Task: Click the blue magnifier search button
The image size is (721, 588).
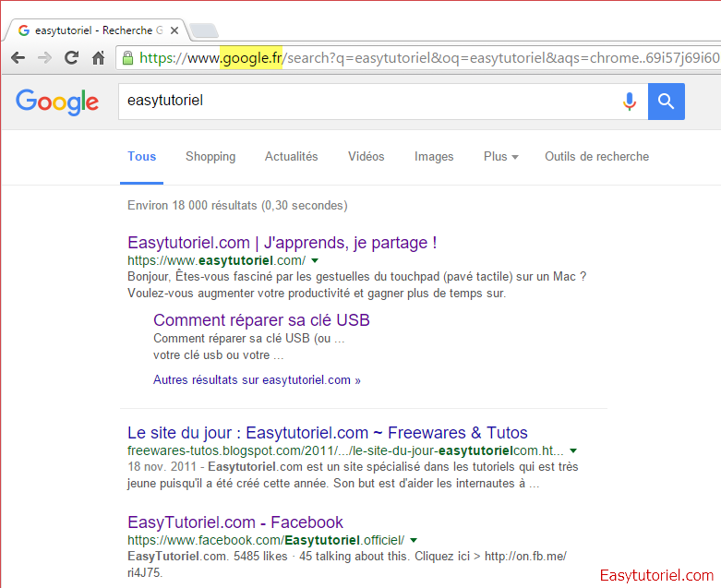Action: tap(666, 102)
